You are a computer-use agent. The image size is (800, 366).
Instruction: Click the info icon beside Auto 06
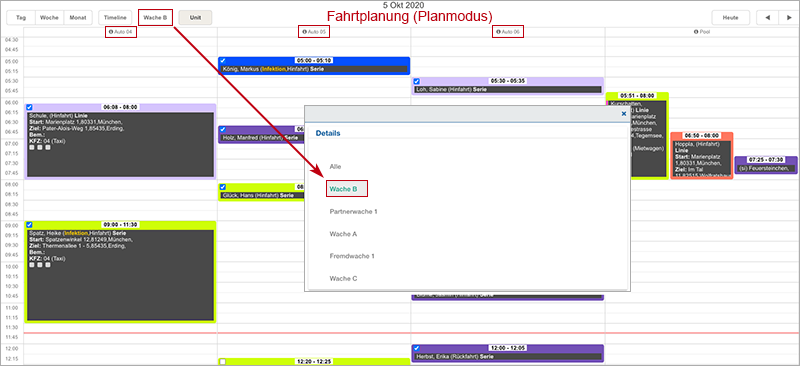[498, 32]
